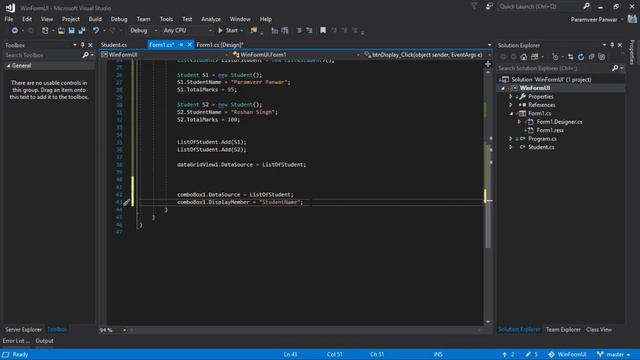Click the Home icon in Solution Explorer
The width and height of the screenshot is (640, 360).
pos(524,57)
